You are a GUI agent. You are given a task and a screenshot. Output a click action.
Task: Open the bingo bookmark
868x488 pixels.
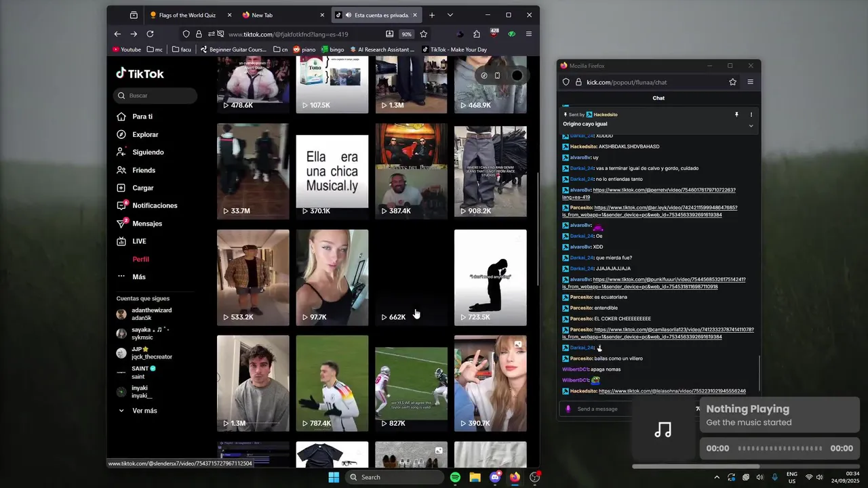tap(332, 49)
